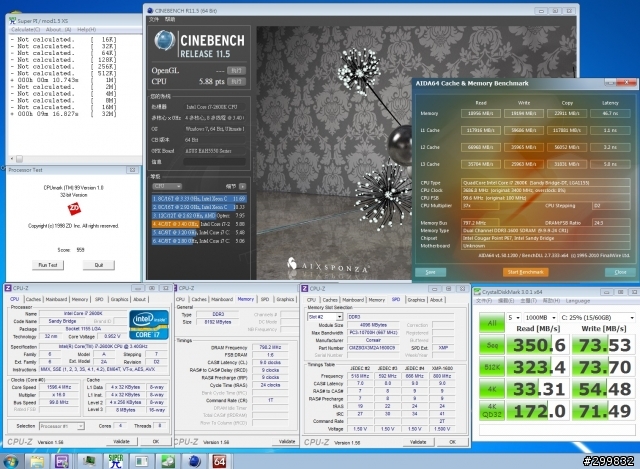Click the Cinebench title bar icon
Image resolution: width=640 pixels, height=469 pixels.
pos(150,11)
